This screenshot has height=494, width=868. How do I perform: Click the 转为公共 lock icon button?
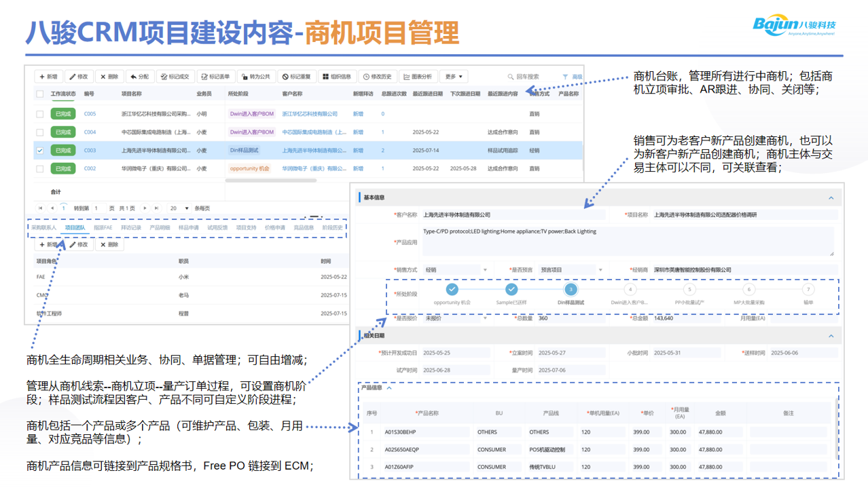click(x=255, y=77)
